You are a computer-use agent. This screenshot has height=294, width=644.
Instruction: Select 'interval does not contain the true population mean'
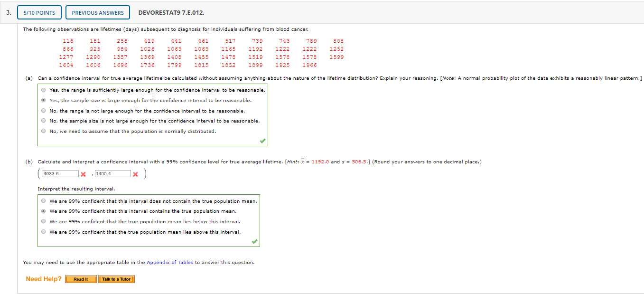coord(43,201)
